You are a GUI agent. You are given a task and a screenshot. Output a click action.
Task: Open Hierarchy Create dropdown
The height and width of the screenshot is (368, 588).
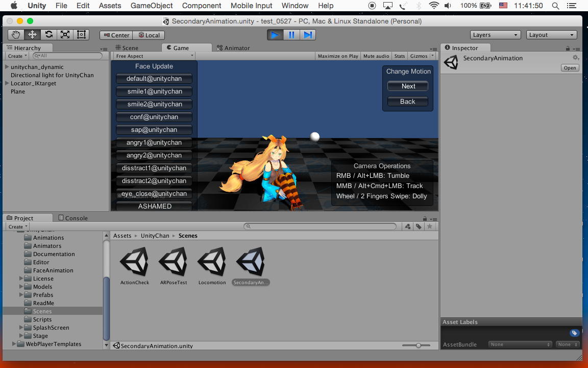(x=17, y=56)
